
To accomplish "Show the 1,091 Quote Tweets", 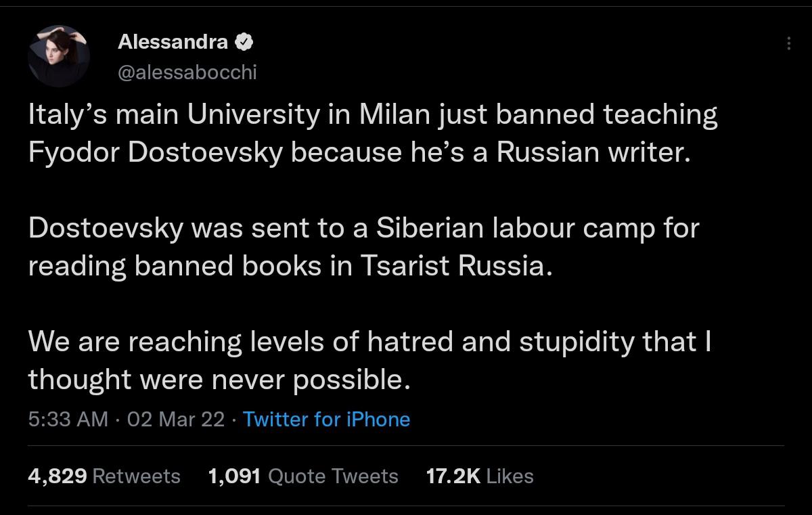I will coord(303,476).
